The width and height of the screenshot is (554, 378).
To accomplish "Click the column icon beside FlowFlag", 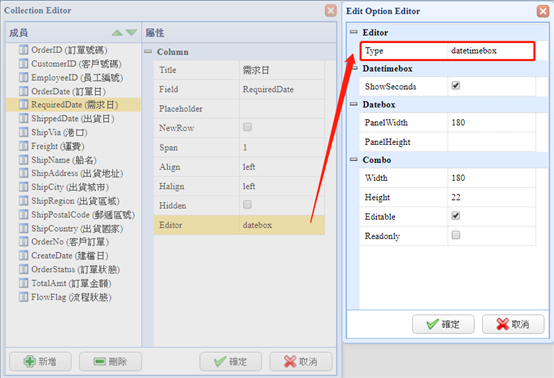I will pos(23,297).
